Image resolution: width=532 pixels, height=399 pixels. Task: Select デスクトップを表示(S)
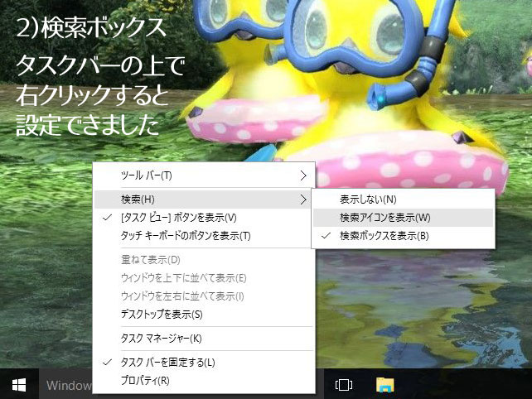coord(204,315)
